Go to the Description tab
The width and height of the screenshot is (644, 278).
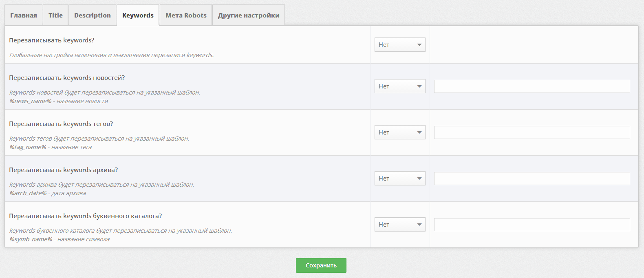(x=93, y=15)
